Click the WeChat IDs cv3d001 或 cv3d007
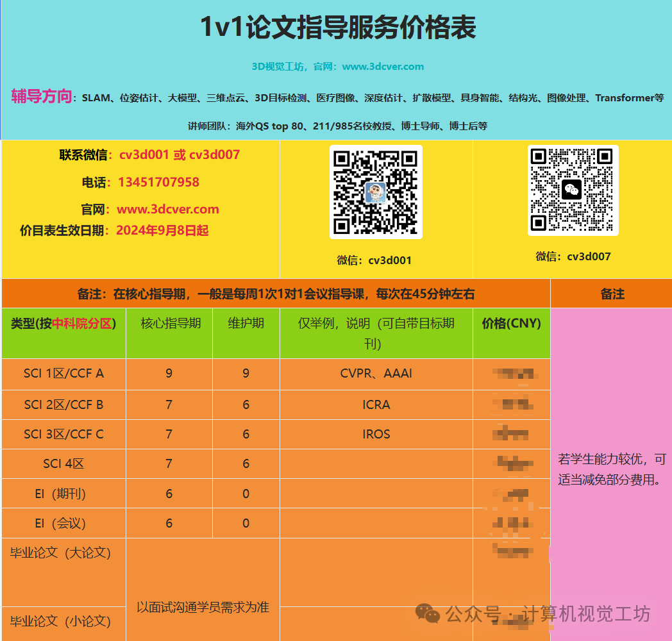This screenshot has height=641, width=672. (x=179, y=154)
